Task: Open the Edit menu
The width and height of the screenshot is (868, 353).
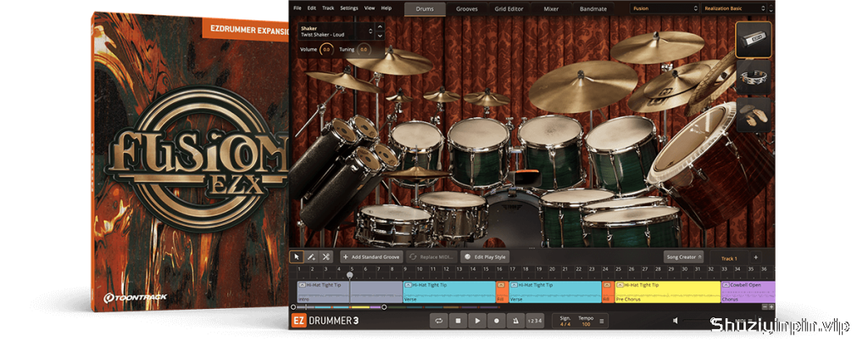Action: [312, 8]
